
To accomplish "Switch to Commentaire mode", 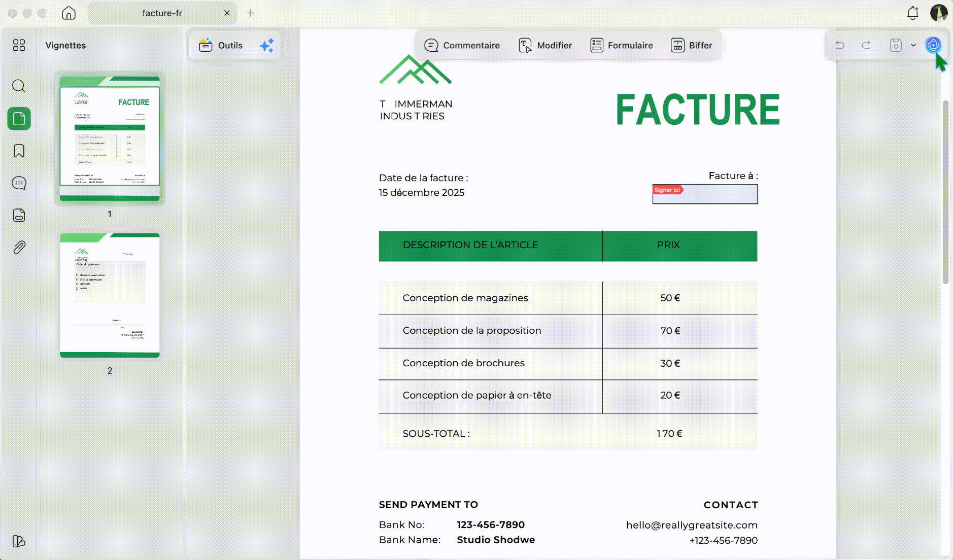I will pos(462,45).
